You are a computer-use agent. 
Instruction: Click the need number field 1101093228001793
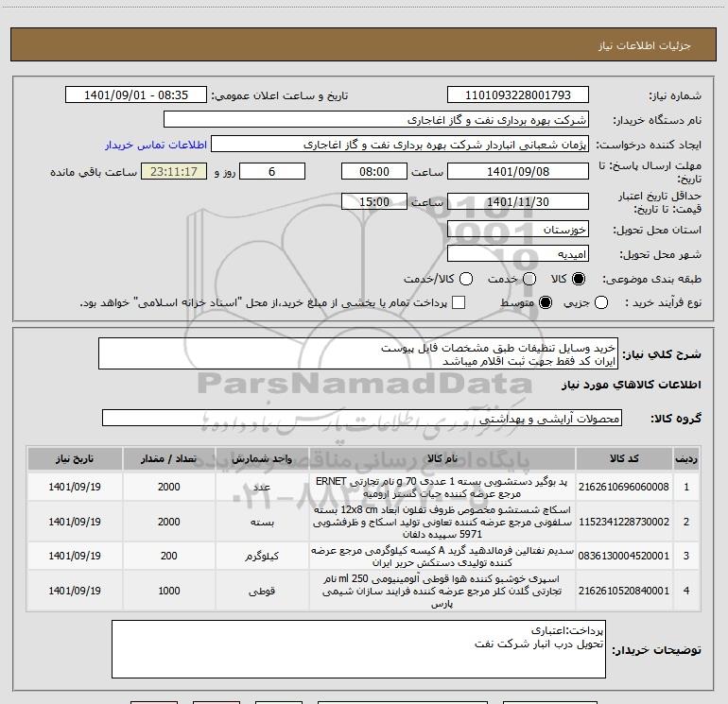tap(518, 95)
